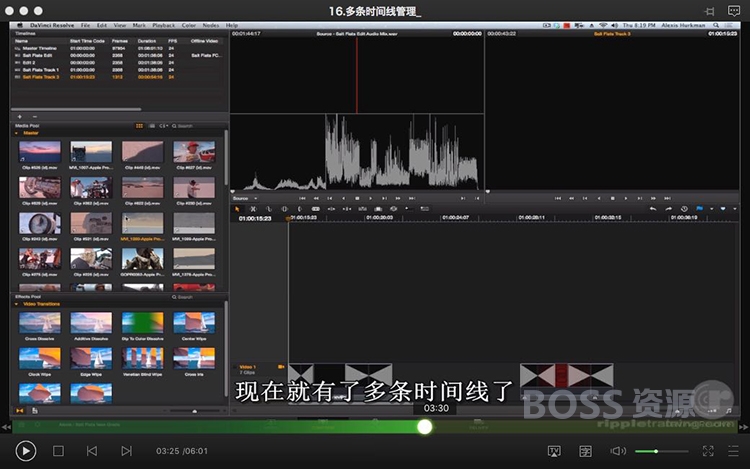
Task: Open the Edit menu
Action: (102, 25)
